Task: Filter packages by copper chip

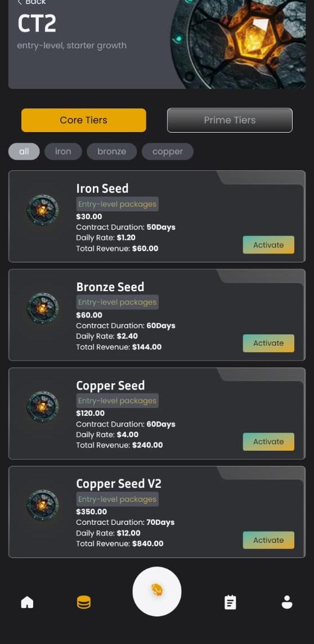Action: tap(168, 152)
